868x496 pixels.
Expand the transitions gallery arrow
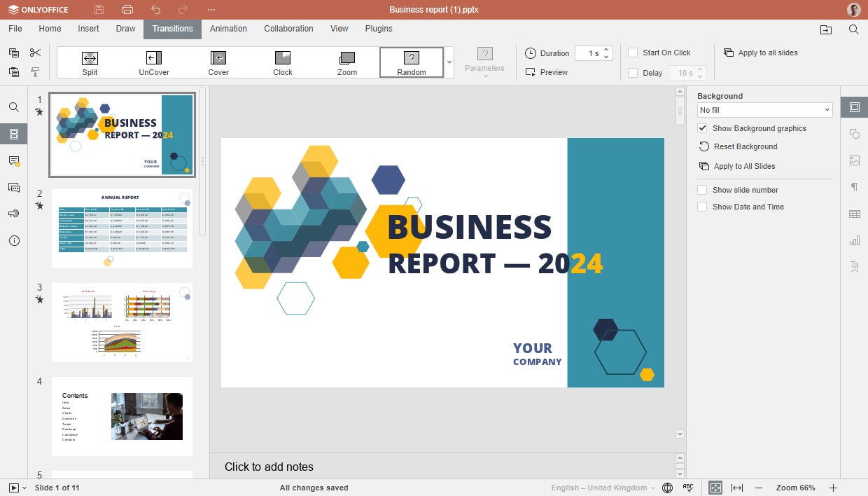point(449,62)
